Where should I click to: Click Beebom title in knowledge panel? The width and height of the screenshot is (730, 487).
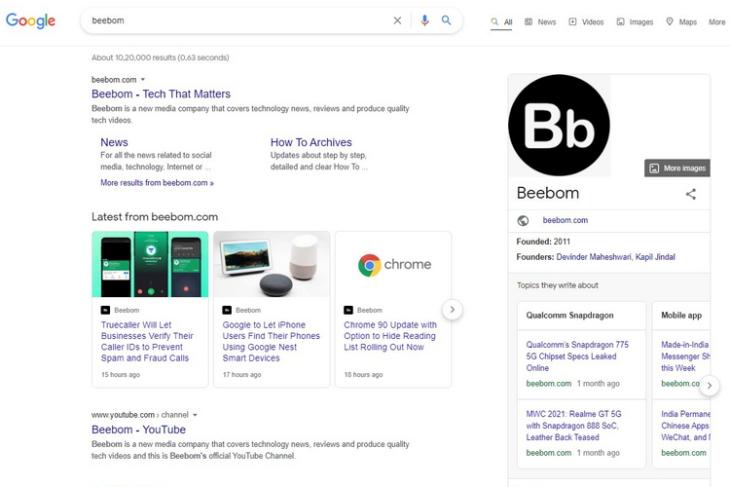(x=548, y=193)
